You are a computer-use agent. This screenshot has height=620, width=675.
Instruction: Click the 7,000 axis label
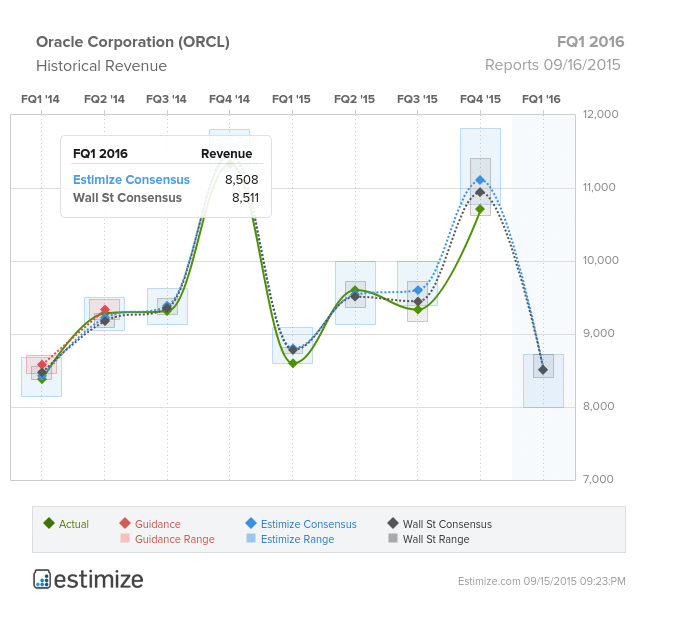(x=598, y=479)
